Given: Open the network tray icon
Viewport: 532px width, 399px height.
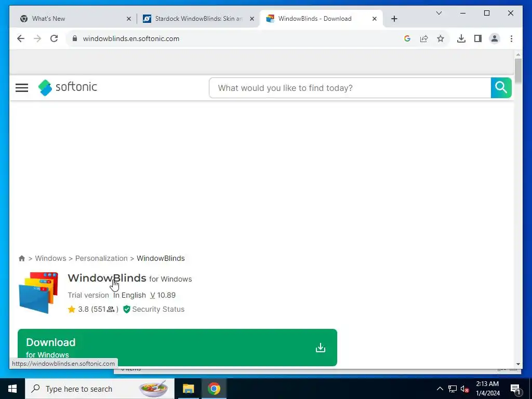Looking at the screenshot, I should [x=453, y=389].
